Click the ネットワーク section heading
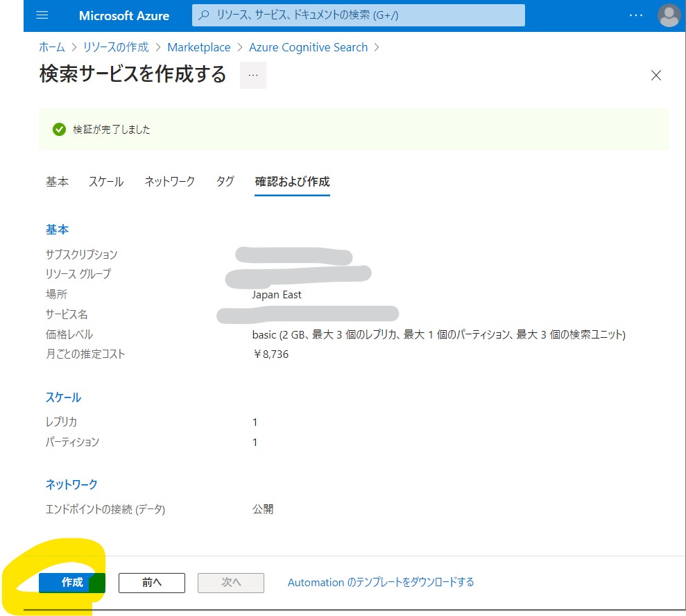Image resolution: width=686 pixels, height=616 pixels. 71,484
